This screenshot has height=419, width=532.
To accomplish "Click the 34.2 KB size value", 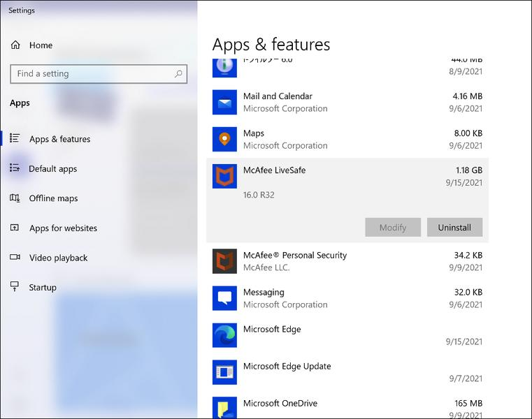I will [x=468, y=256].
